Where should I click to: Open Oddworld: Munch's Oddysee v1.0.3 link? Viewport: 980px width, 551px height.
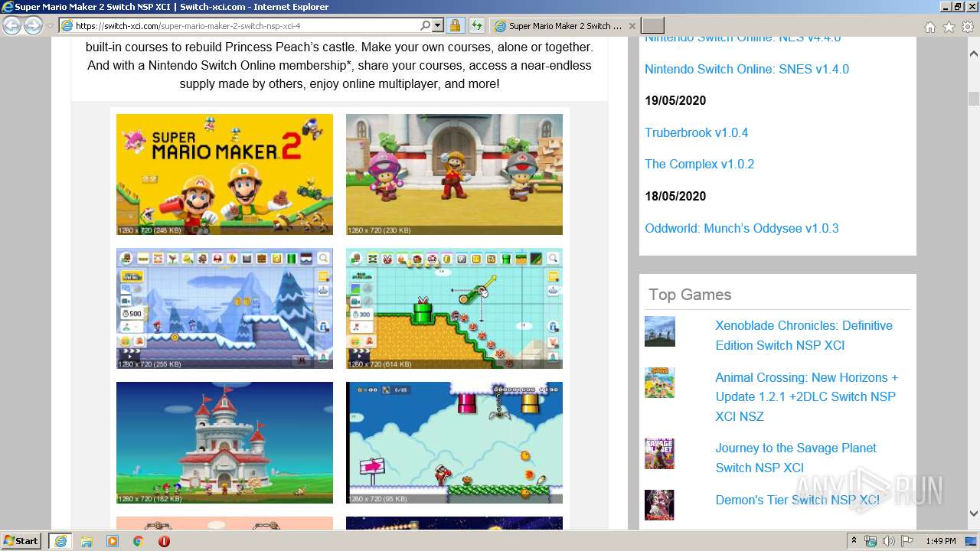[x=741, y=228]
